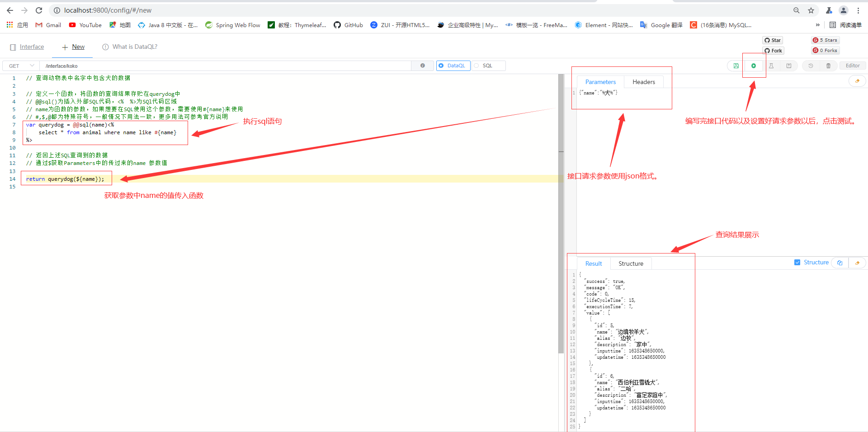Run the DataQL query test
The height and width of the screenshot is (432, 868).
[x=754, y=66]
